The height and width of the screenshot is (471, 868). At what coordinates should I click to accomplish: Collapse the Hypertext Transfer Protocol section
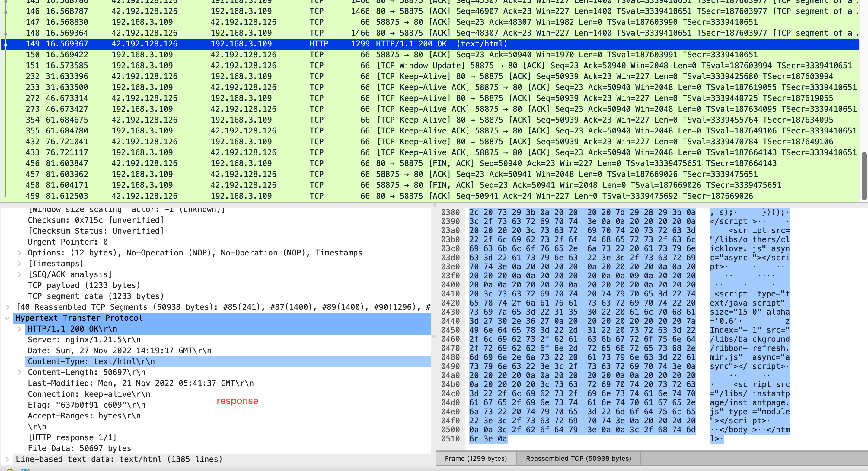[x=8, y=318]
